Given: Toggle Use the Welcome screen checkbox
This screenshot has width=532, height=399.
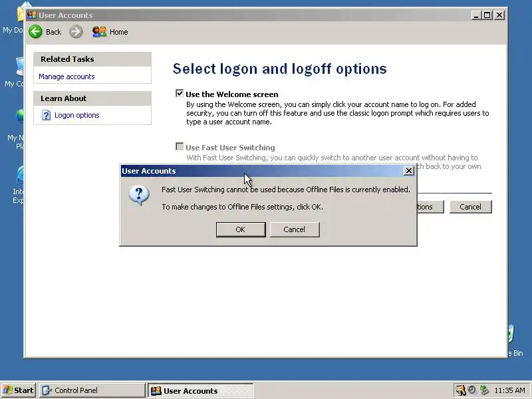Looking at the screenshot, I should coord(179,93).
